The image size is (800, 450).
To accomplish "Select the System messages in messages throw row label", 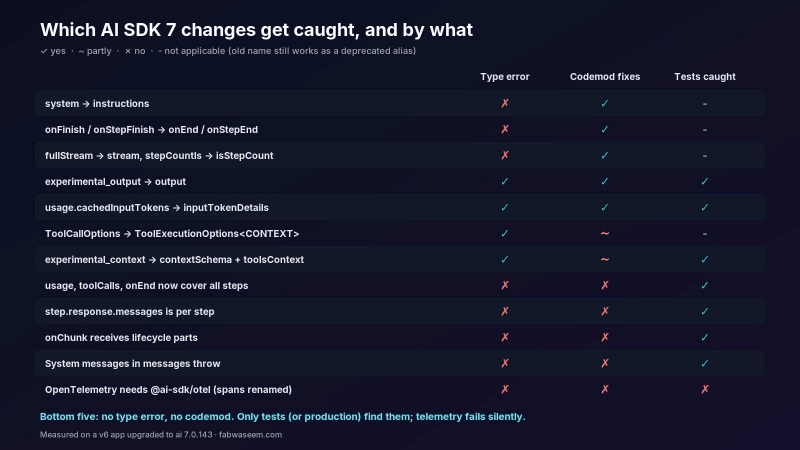I will point(133,363).
